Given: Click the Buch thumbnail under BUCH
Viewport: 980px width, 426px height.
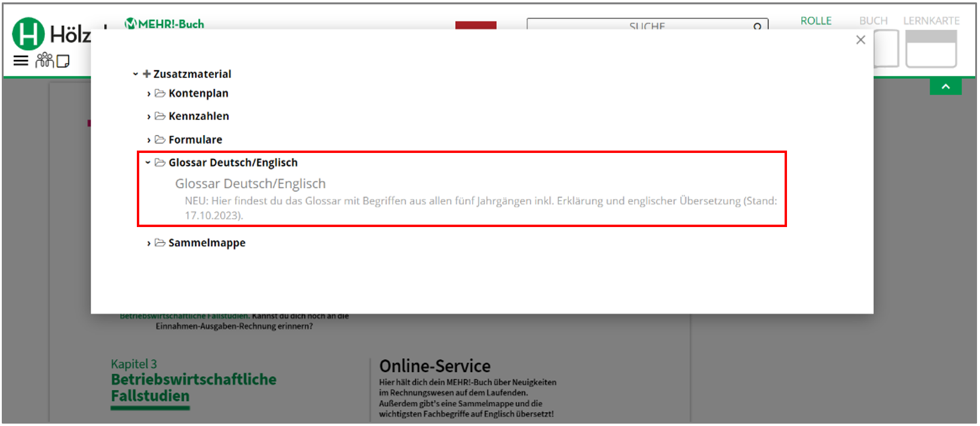Looking at the screenshot, I should coord(886,48).
